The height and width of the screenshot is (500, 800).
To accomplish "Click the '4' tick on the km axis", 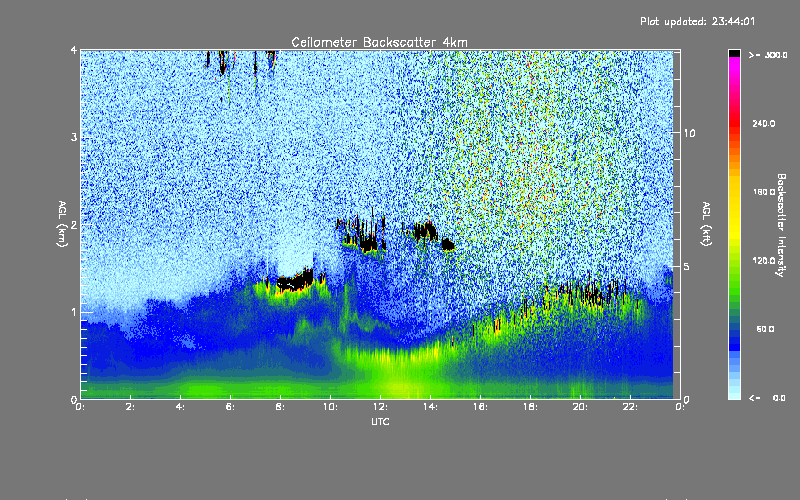I will pyautogui.click(x=74, y=51).
